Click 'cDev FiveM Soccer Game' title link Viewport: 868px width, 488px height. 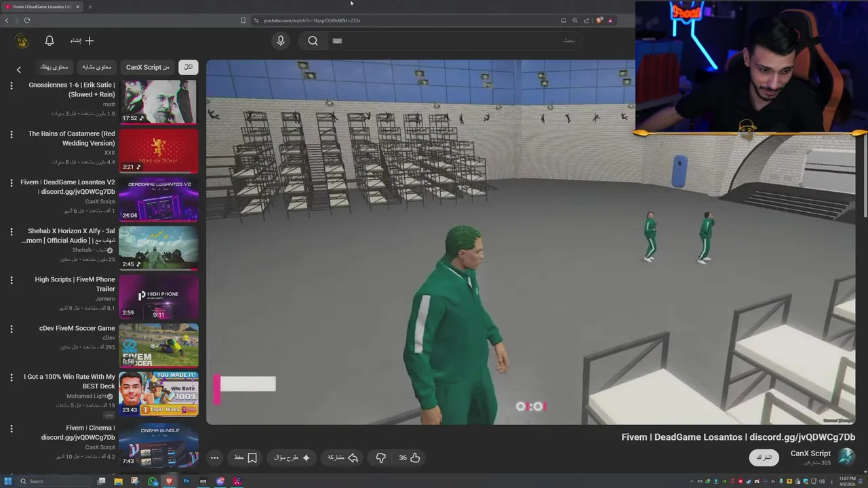pyautogui.click(x=77, y=328)
